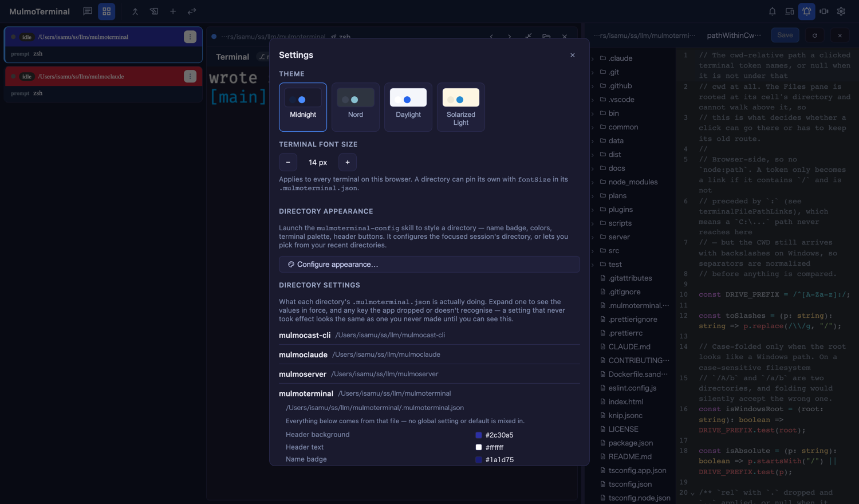Expand mulmoclaude directory settings
The image size is (859, 504).
click(429, 355)
